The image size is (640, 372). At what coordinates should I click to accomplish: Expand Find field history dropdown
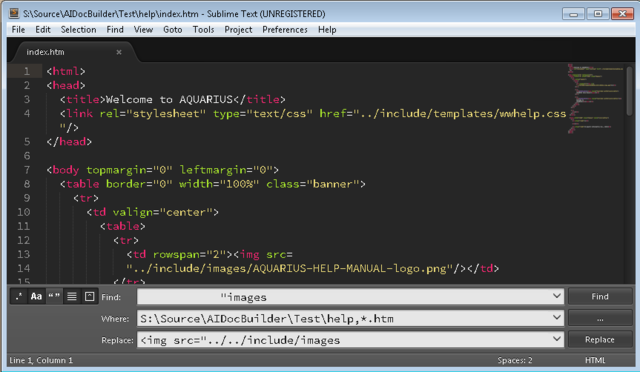click(x=556, y=296)
